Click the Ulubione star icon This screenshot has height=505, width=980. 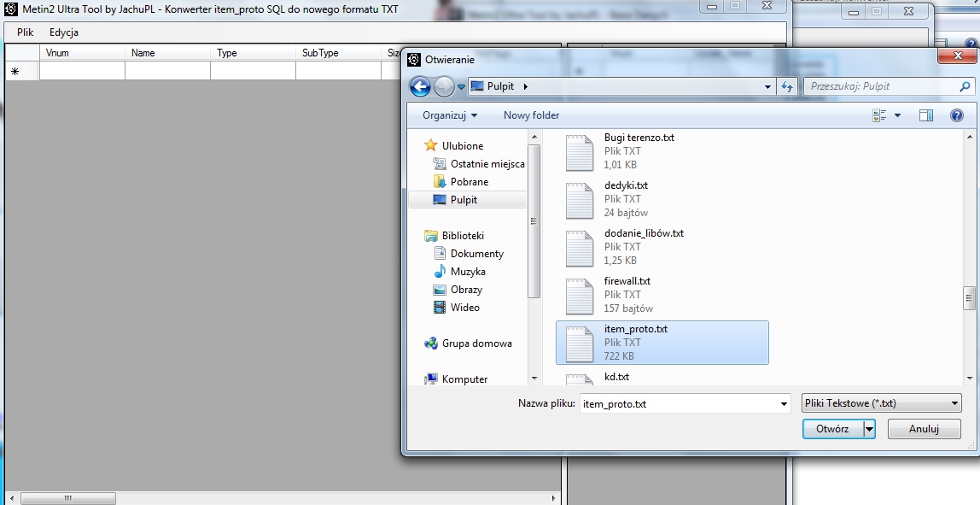[430, 145]
